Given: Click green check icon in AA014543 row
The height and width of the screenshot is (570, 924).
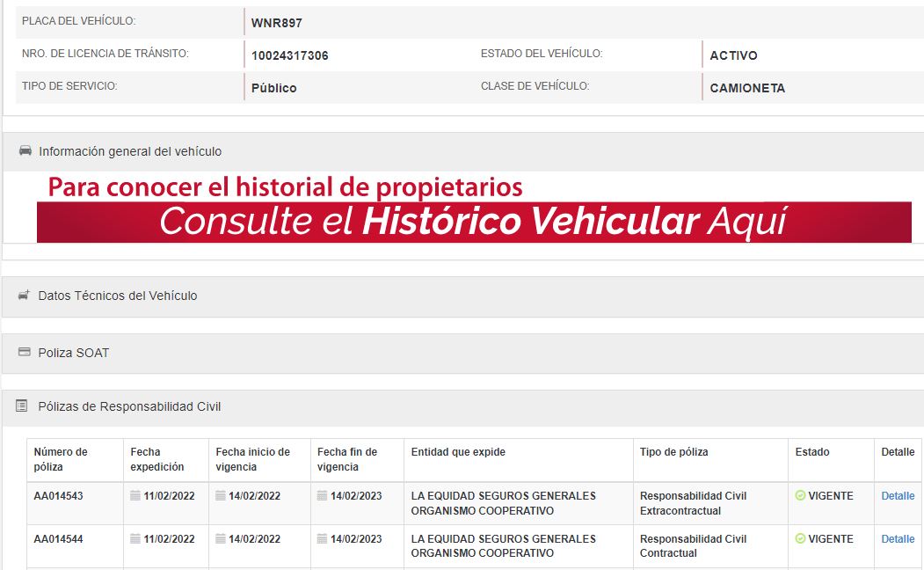Looking at the screenshot, I should (x=800, y=496).
